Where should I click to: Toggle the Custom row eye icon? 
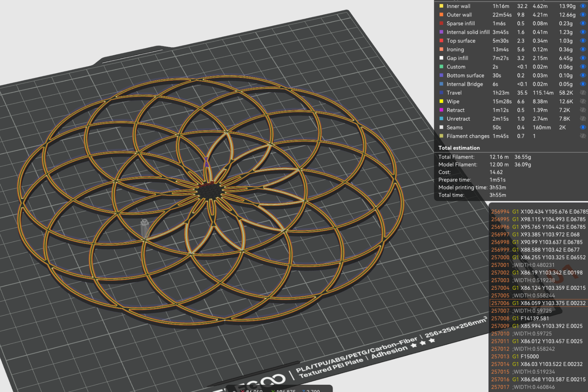pyautogui.click(x=583, y=67)
